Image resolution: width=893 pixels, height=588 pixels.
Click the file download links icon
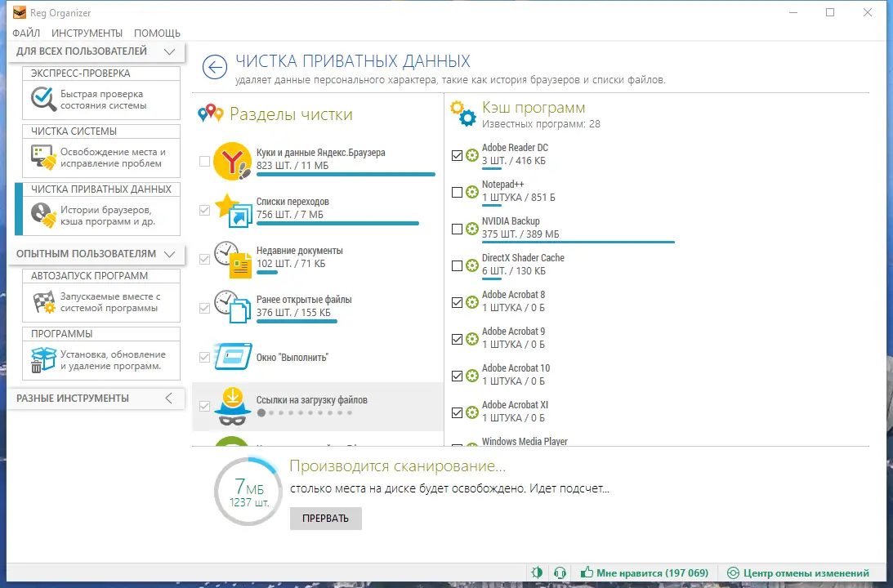pos(233,407)
